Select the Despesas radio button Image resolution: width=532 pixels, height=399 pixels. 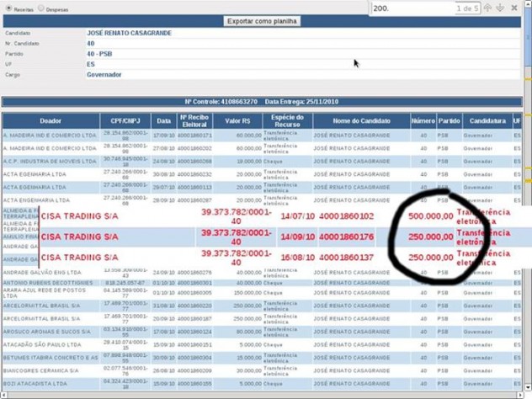pos(41,8)
